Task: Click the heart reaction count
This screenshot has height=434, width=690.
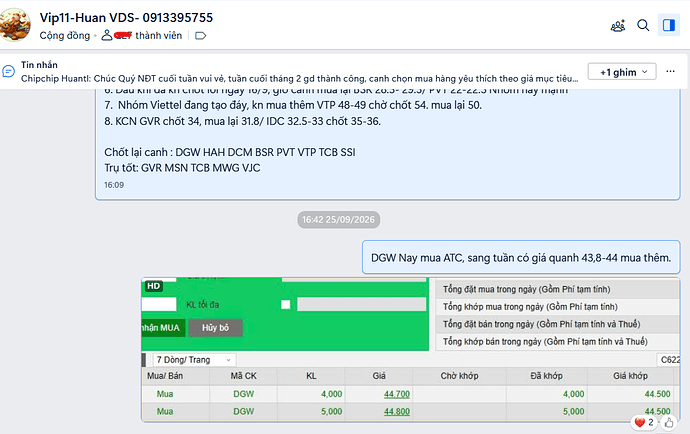Action: point(644,423)
